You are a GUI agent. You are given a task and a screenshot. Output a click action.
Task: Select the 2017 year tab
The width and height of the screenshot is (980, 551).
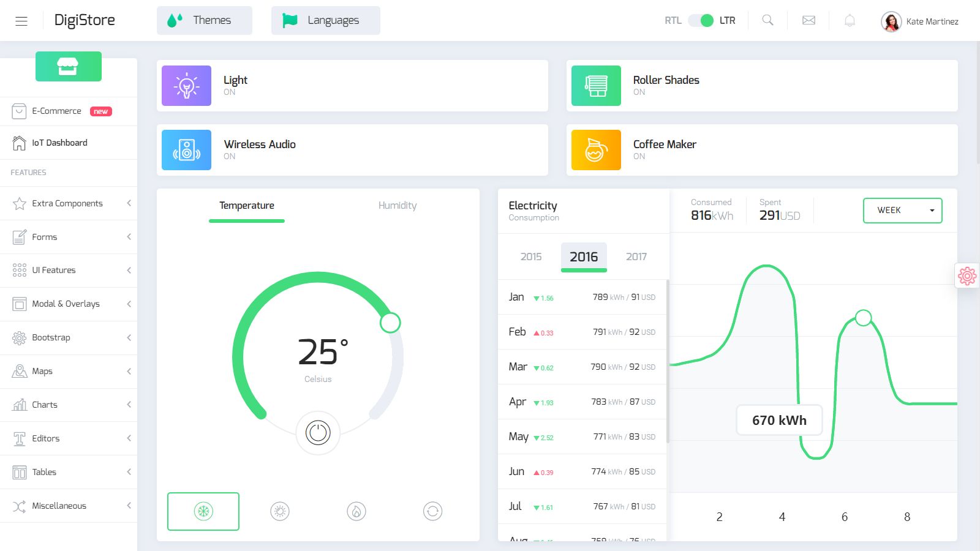coord(636,257)
